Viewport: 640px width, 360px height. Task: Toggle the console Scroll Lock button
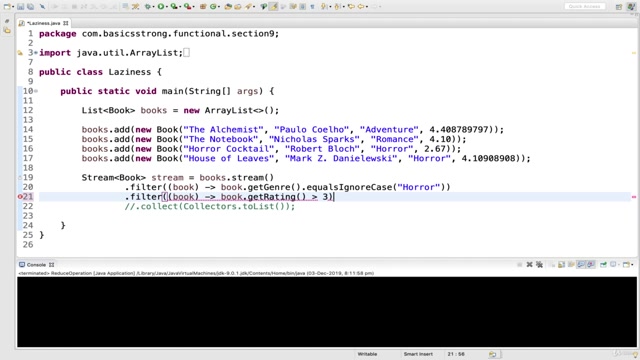point(562,265)
